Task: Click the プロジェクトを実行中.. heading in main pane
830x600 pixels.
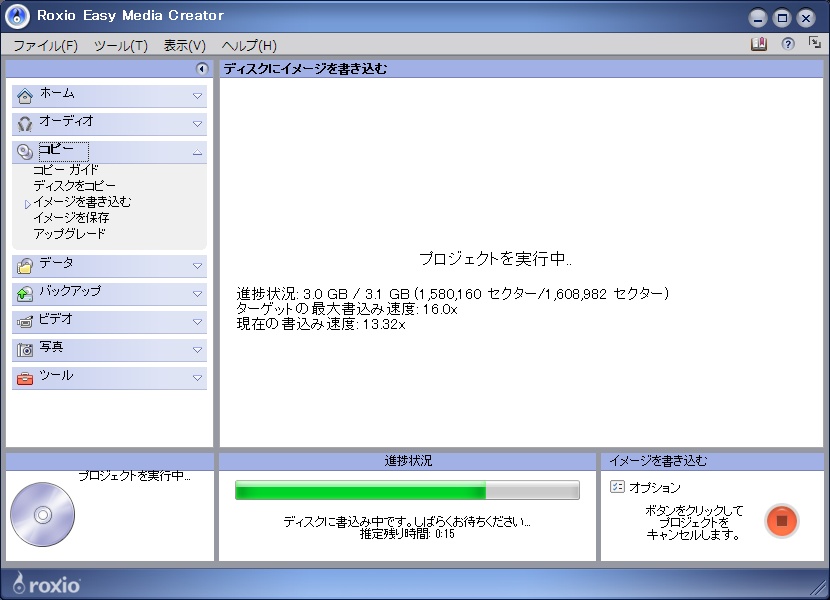Action: [x=495, y=259]
